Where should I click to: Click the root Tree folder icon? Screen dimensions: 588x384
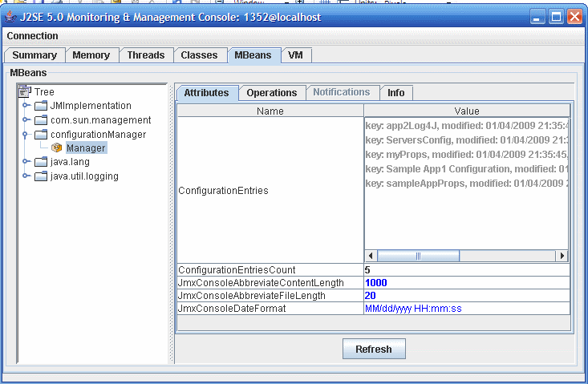point(26,92)
